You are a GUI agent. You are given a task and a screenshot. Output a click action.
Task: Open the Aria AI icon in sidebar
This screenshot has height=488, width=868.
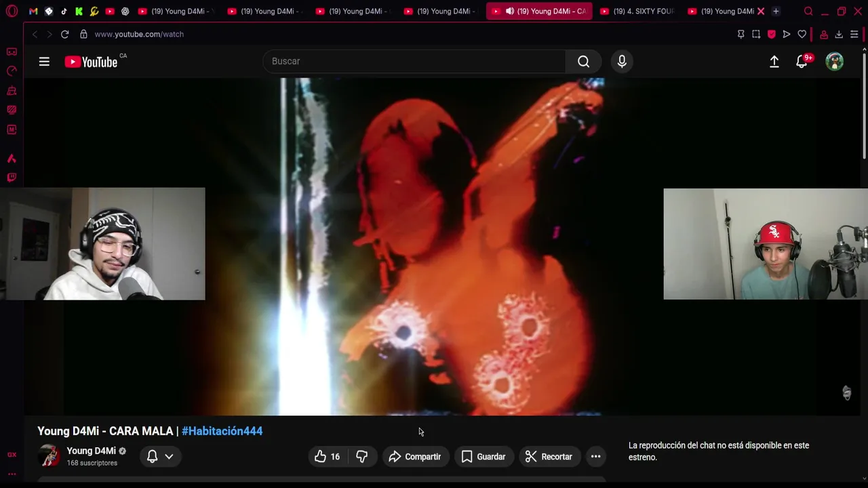12,159
